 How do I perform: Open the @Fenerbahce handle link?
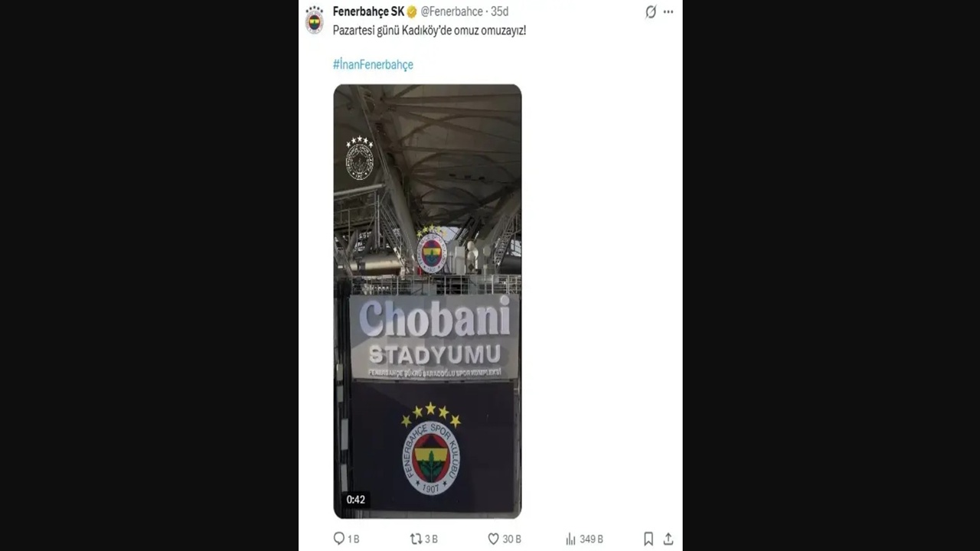452,11
